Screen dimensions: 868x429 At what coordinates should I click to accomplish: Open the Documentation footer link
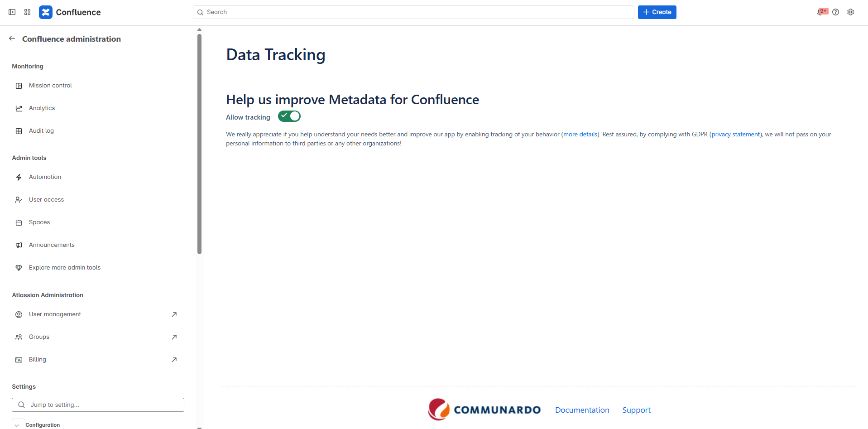582,410
